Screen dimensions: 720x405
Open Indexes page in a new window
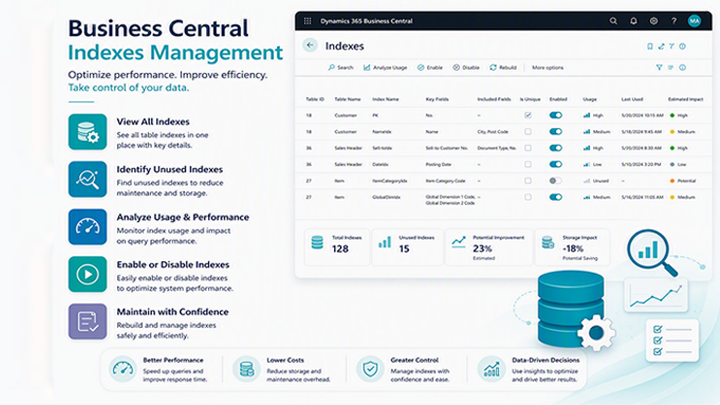click(661, 46)
